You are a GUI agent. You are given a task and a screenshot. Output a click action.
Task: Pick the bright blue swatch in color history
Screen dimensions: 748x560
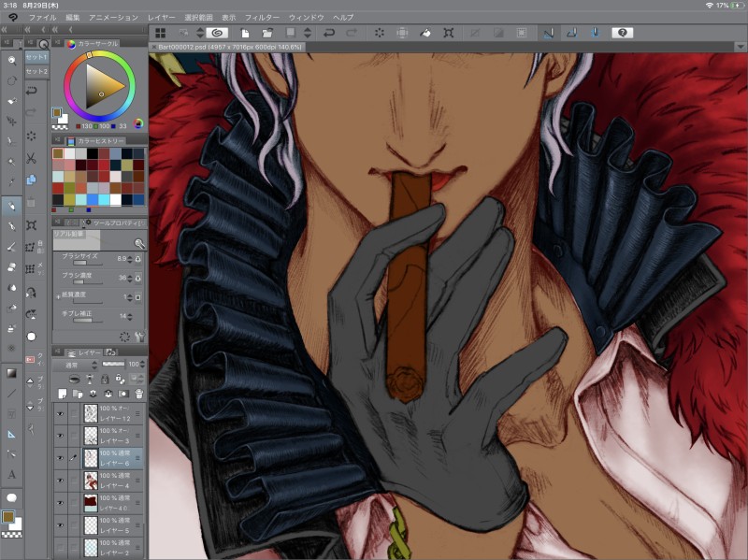pos(93,199)
